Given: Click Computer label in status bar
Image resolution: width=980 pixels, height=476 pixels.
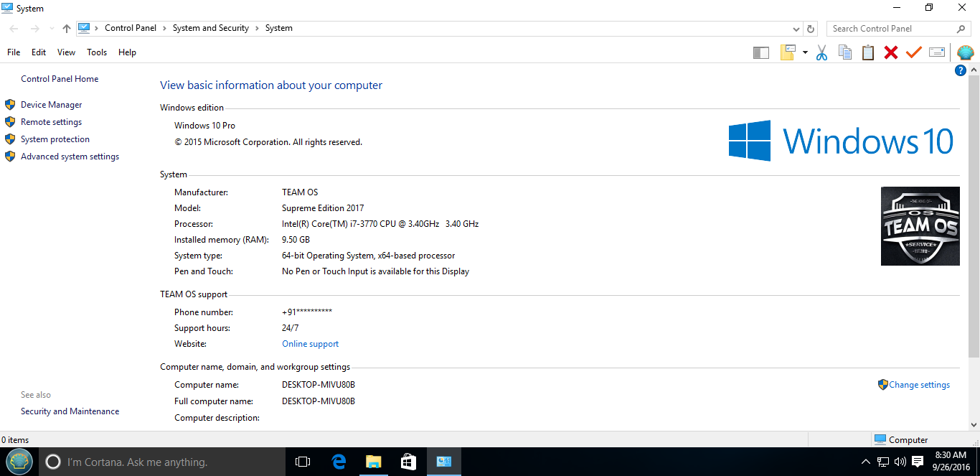Looking at the screenshot, I should [x=908, y=440].
